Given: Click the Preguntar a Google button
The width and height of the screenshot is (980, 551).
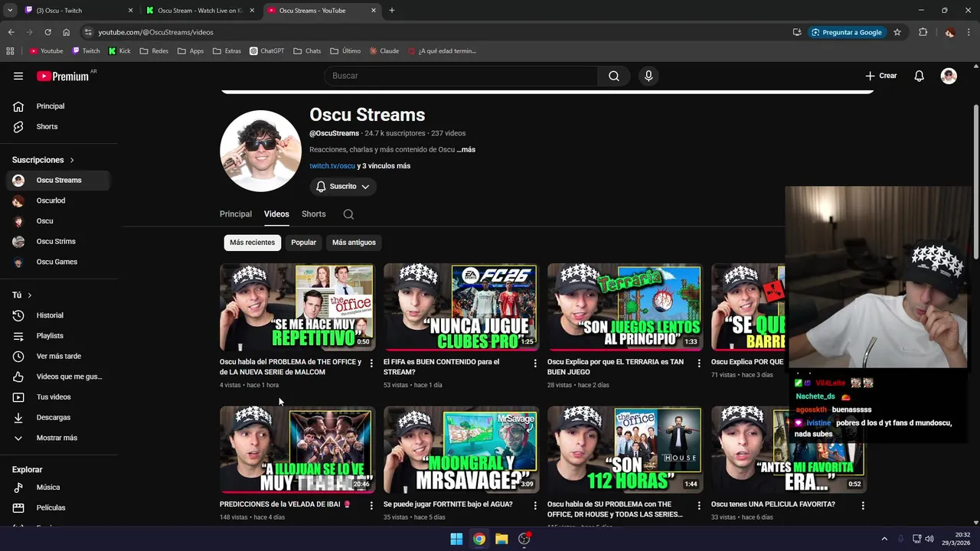Looking at the screenshot, I should point(847,32).
